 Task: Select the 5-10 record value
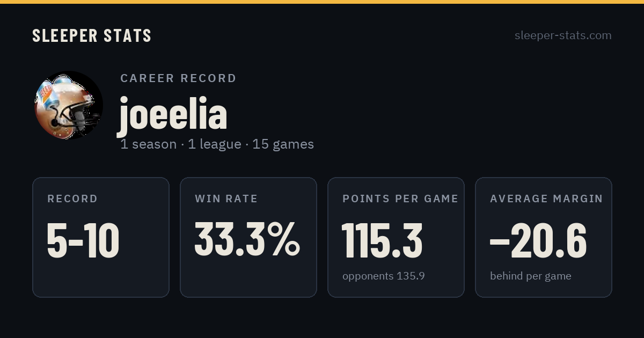[83, 240]
